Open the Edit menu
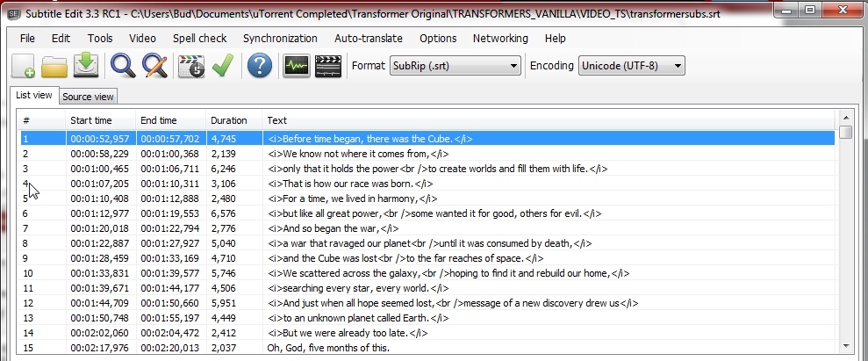 (61, 38)
